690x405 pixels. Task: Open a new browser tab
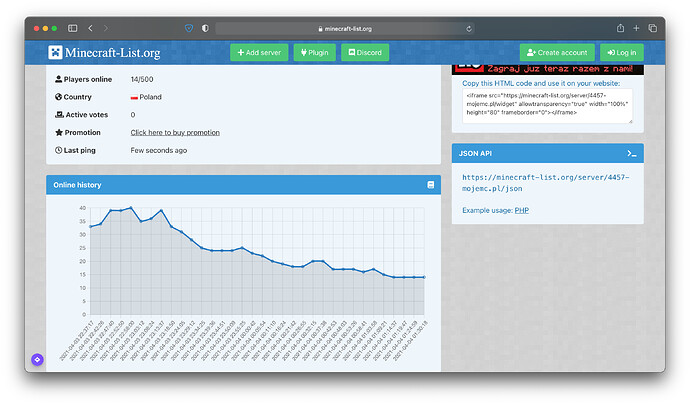pyautogui.click(x=637, y=28)
